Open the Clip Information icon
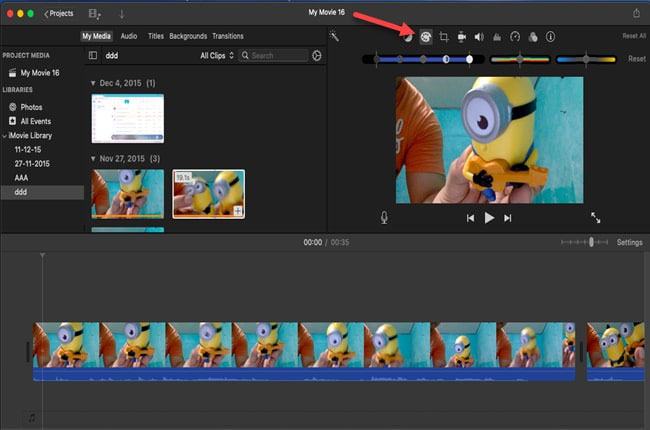Image resolution: width=650 pixels, height=430 pixels. pyautogui.click(x=551, y=37)
